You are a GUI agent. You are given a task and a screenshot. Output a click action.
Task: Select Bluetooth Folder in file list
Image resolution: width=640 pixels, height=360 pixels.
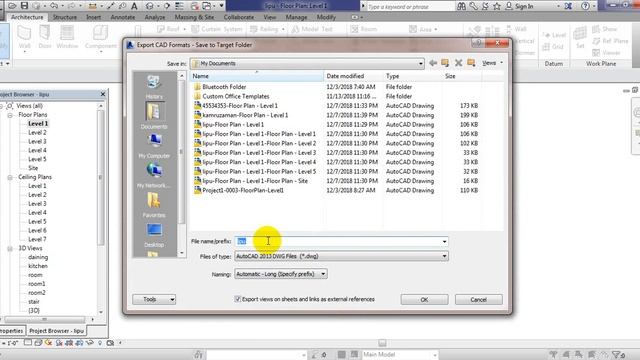click(224, 87)
